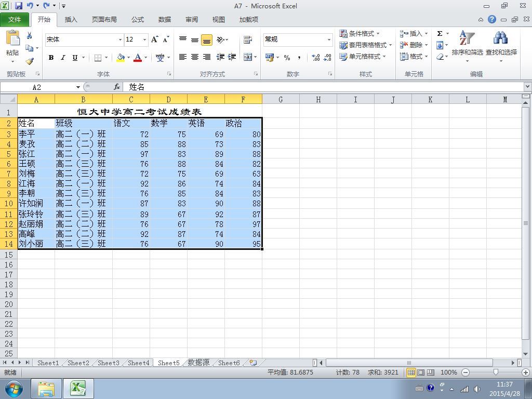Viewport: 532px width, 399px height.
Task: Open 排序和筛选 sort and filter menu
Action: [467, 46]
